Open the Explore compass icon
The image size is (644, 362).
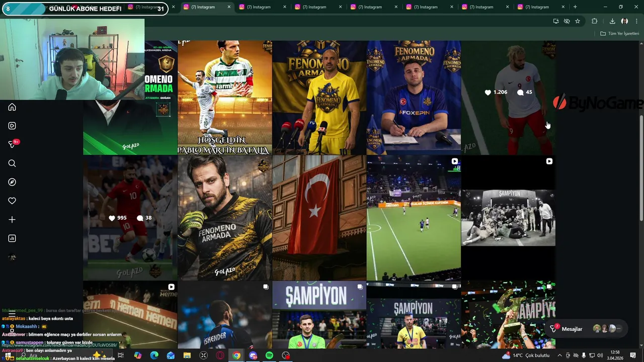click(x=12, y=182)
